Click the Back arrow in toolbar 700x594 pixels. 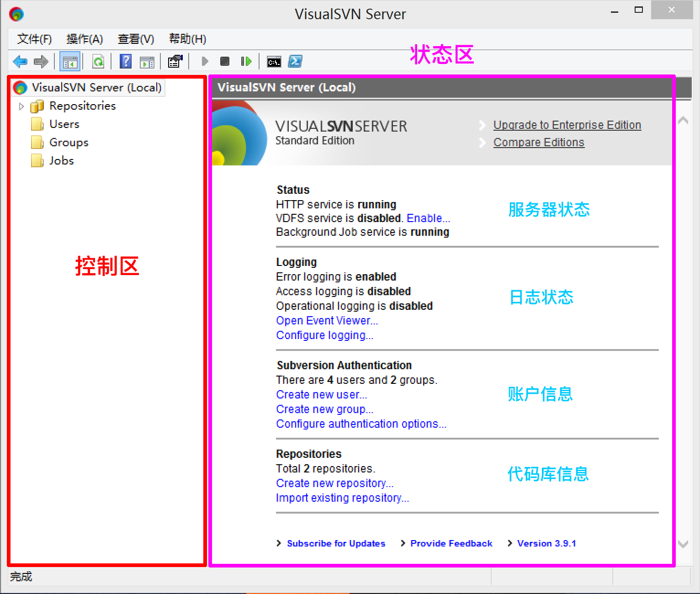[20, 61]
